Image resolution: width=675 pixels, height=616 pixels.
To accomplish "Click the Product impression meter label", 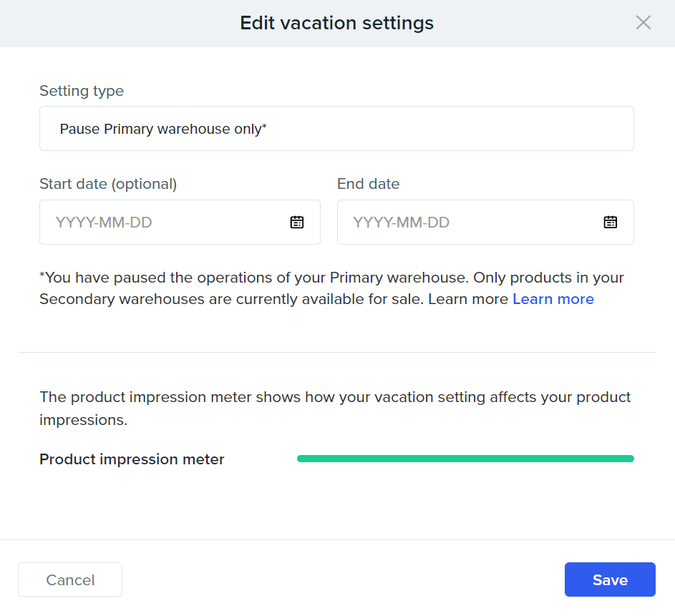I will coord(132,459).
